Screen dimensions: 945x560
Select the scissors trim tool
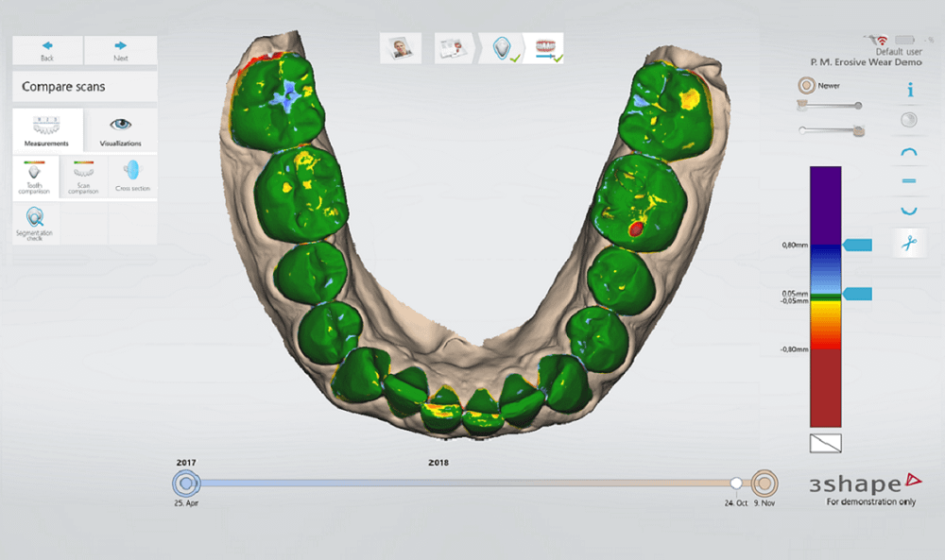(910, 243)
